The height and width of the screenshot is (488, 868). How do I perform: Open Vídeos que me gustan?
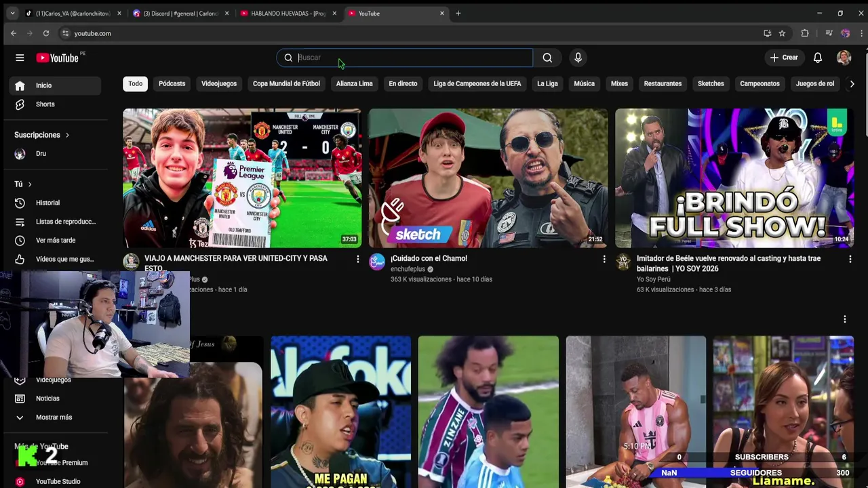coord(55,259)
